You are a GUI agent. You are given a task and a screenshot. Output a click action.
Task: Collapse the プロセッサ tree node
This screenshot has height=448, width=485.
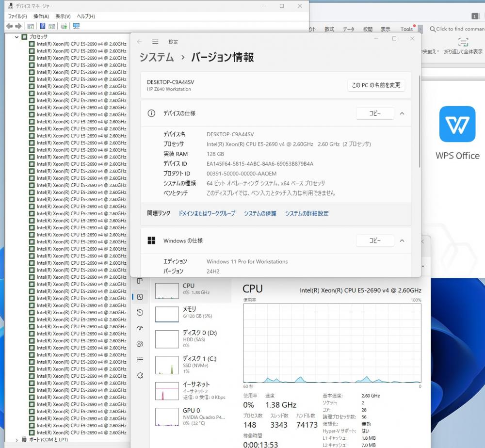coord(16,37)
